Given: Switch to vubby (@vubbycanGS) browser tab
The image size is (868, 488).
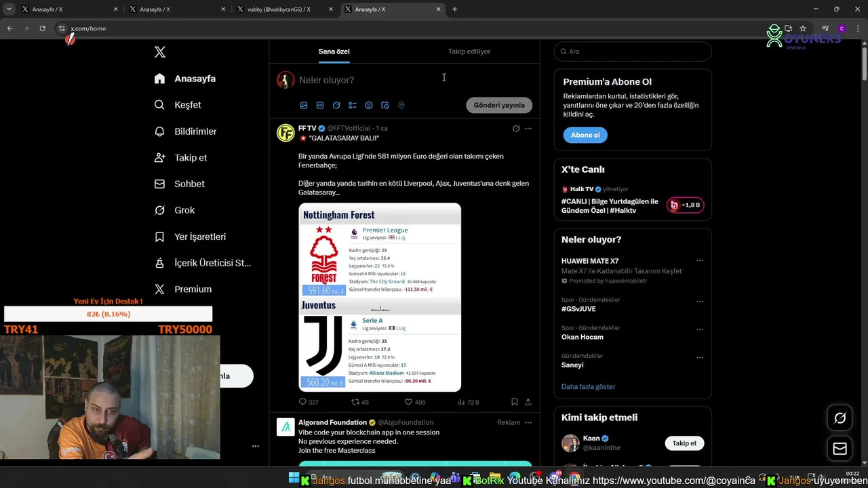Looking at the screenshot, I should pos(285,9).
